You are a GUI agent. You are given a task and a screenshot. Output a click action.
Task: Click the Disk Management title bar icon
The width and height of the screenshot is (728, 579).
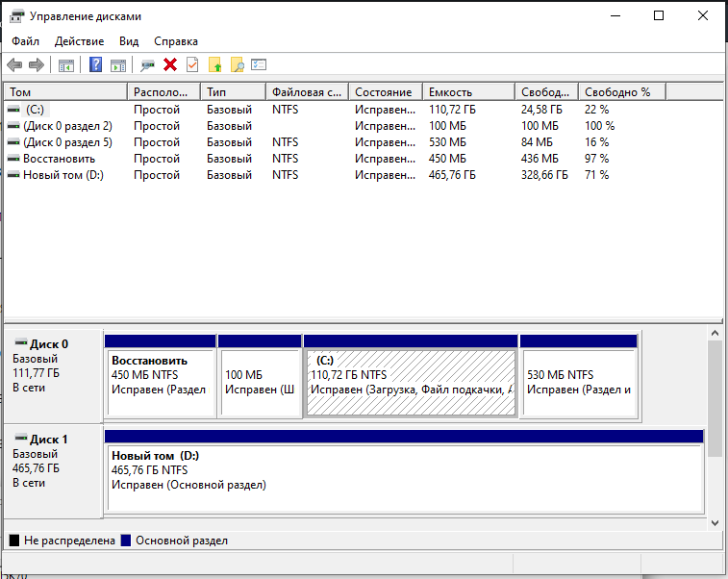pyautogui.click(x=17, y=16)
